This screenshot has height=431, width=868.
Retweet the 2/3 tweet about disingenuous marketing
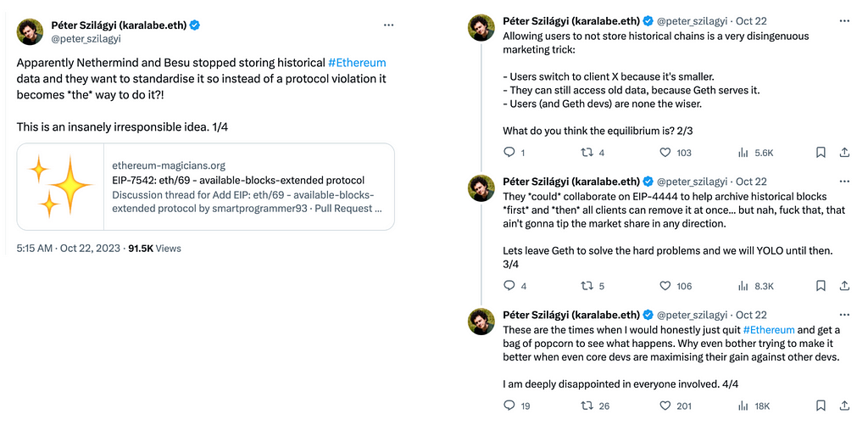click(586, 153)
